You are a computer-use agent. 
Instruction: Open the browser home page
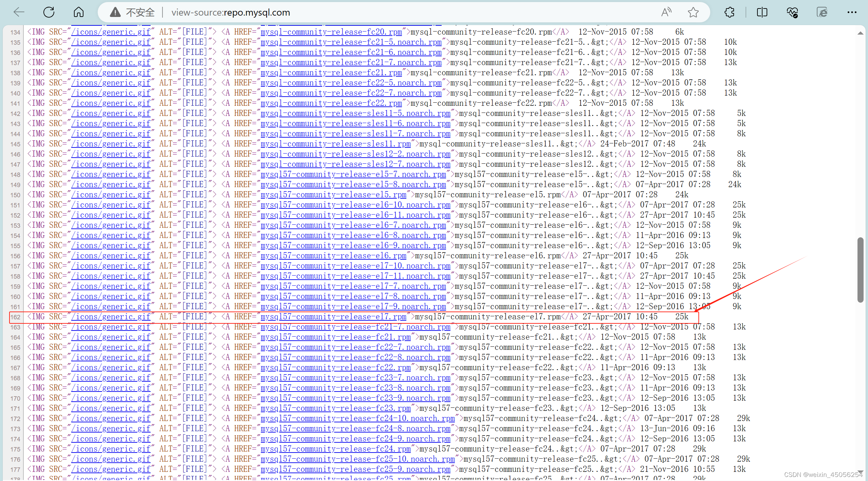[x=79, y=13]
